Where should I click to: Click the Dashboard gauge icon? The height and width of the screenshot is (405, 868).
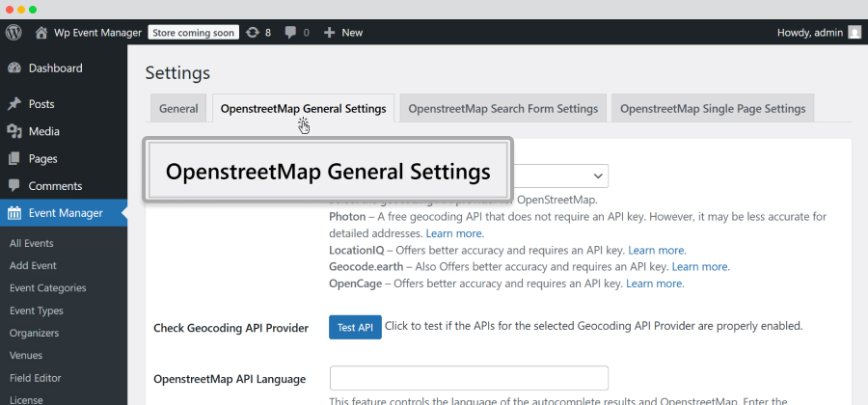point(14,68)
